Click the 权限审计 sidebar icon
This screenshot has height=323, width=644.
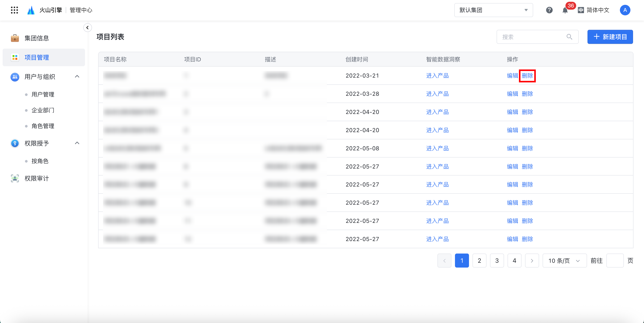[x=15, y=178]
